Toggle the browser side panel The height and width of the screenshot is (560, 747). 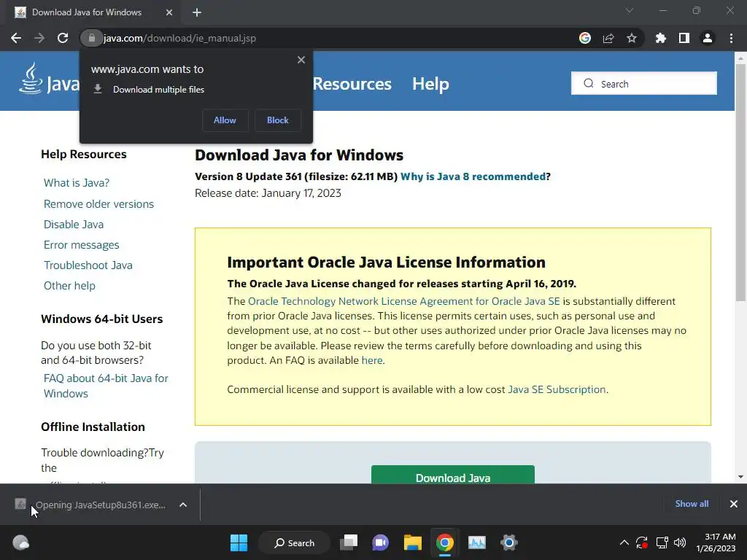[684, 38]
